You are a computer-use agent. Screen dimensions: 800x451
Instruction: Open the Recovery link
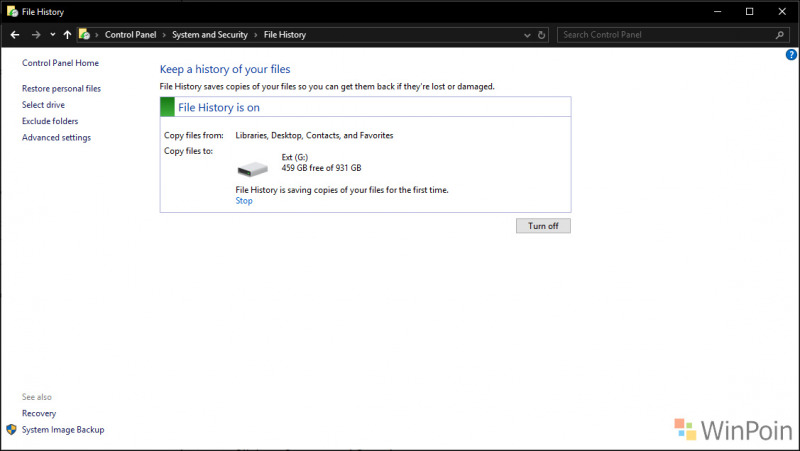click(39, 413)
